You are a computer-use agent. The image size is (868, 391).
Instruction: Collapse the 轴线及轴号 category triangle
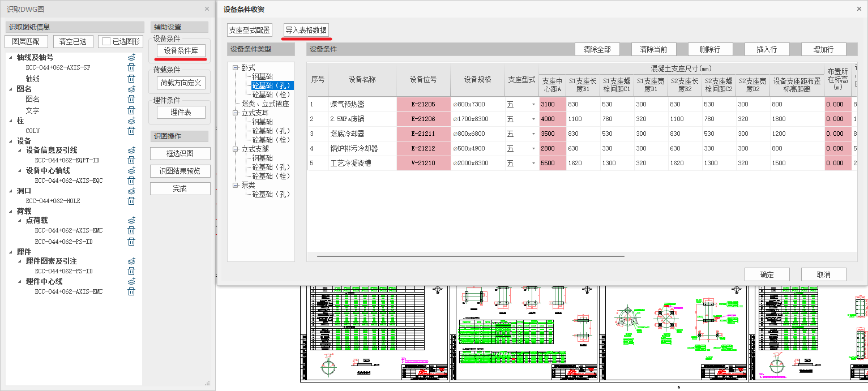tap(11, 57)
